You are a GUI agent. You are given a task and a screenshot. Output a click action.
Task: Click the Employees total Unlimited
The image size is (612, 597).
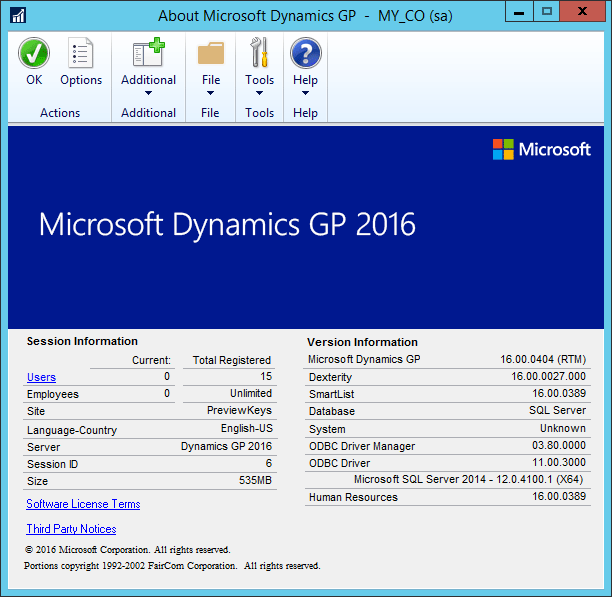(x=251, y=393)
